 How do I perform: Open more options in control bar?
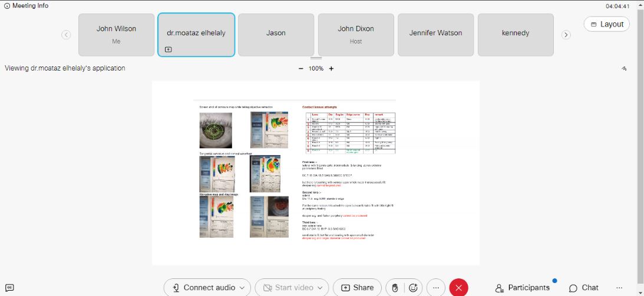pyautogui.click(x=436, y=288)
